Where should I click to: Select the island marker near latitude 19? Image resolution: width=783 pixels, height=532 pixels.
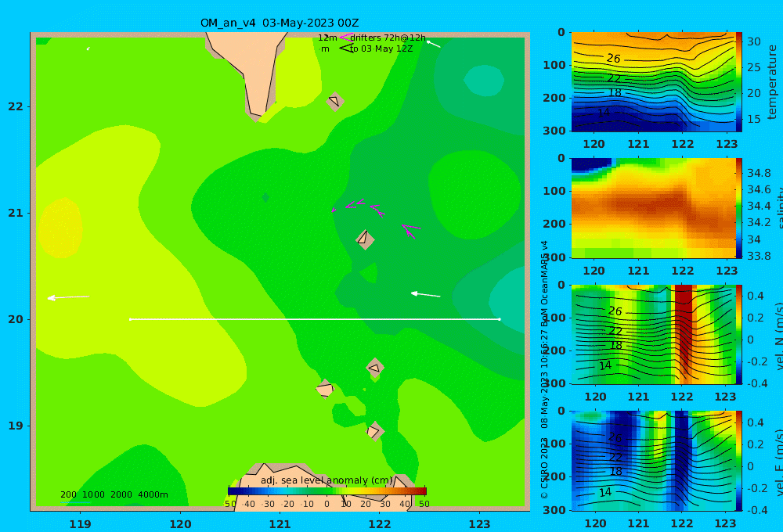point(374,431)
